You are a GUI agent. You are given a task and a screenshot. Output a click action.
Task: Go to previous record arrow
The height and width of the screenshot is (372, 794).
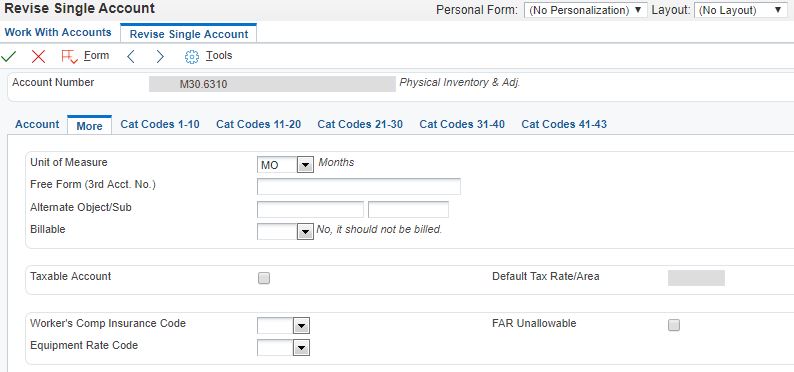tap(131, 56)
